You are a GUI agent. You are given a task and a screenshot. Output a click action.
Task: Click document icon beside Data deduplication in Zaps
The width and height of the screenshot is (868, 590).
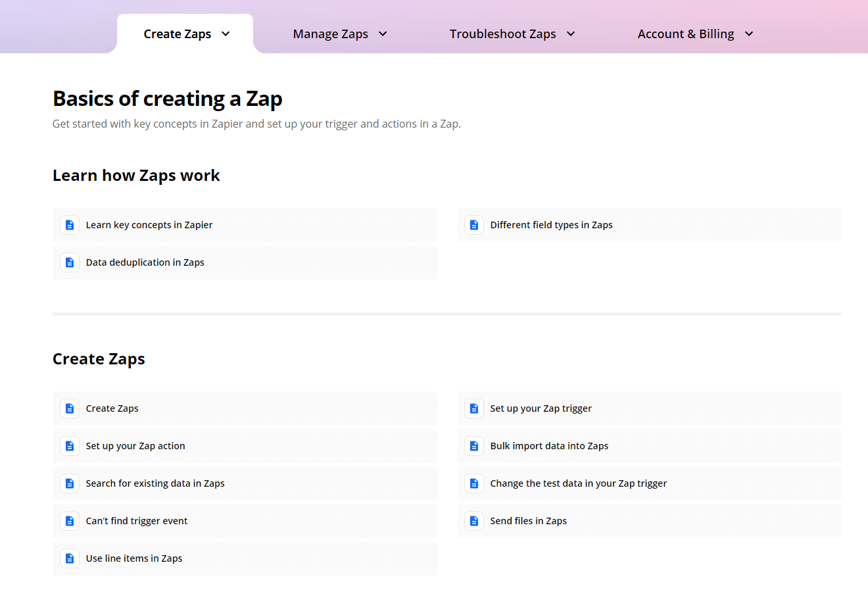tap(70, 262)
